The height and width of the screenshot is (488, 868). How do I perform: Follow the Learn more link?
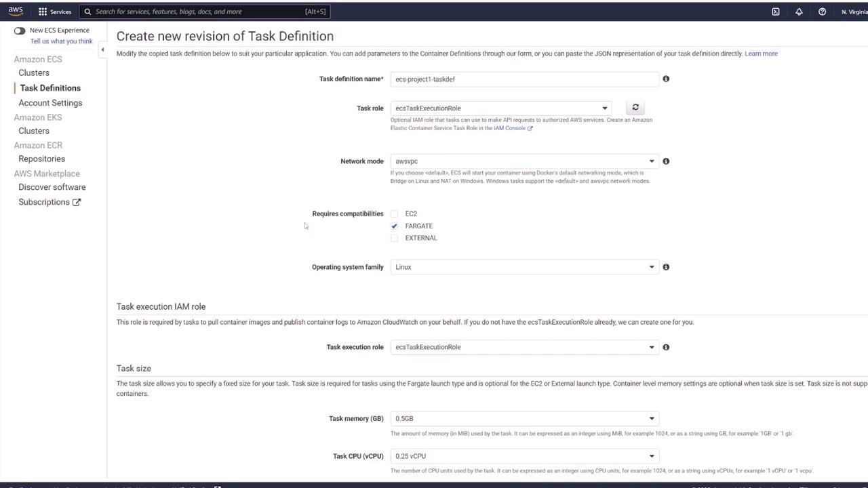click(x=761, y=54)
